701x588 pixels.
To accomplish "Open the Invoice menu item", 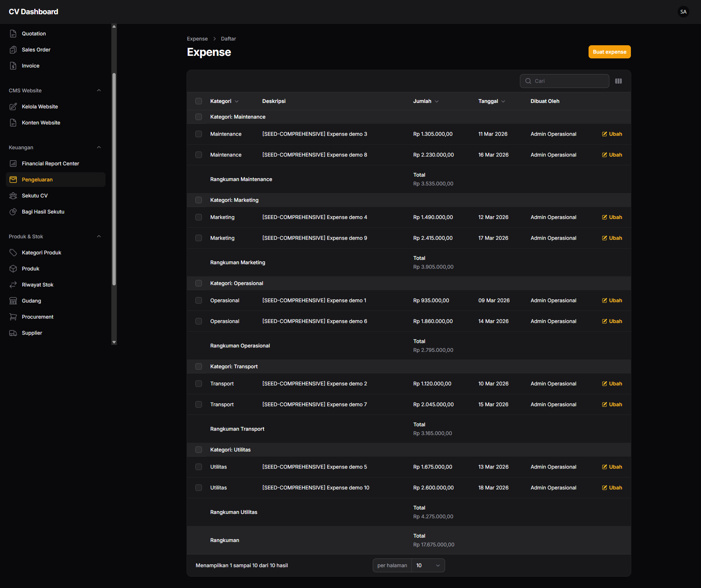I will click(x=31, y=66).
